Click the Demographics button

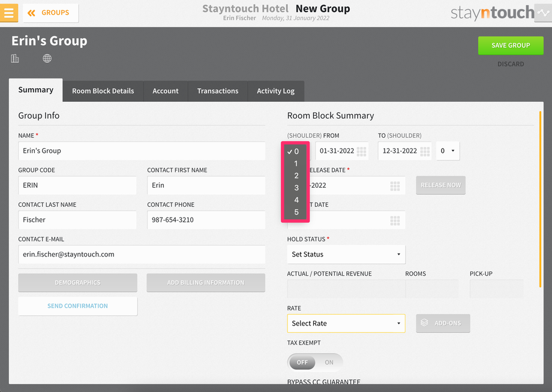point(77,283)
